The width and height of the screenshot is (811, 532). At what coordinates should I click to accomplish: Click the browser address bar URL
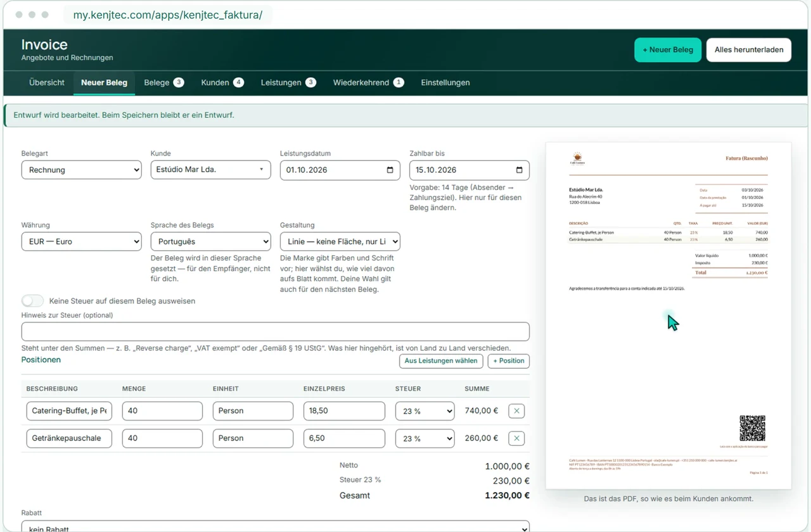167,15
